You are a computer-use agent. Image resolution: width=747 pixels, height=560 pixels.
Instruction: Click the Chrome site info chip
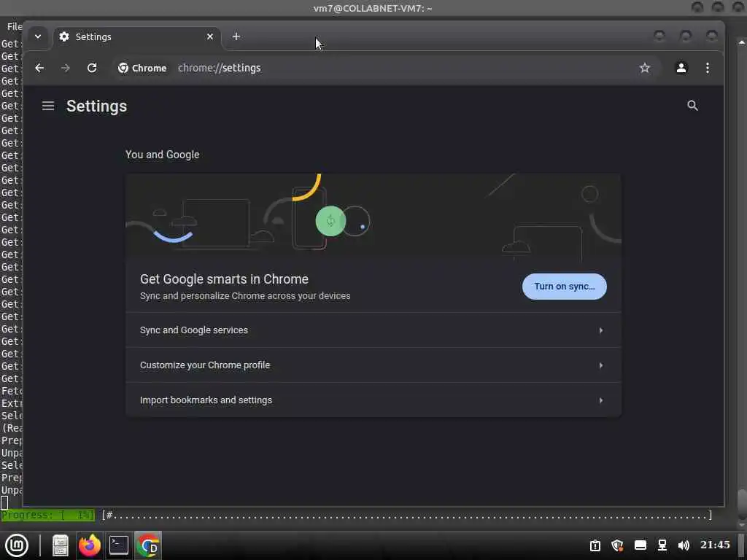142,68
